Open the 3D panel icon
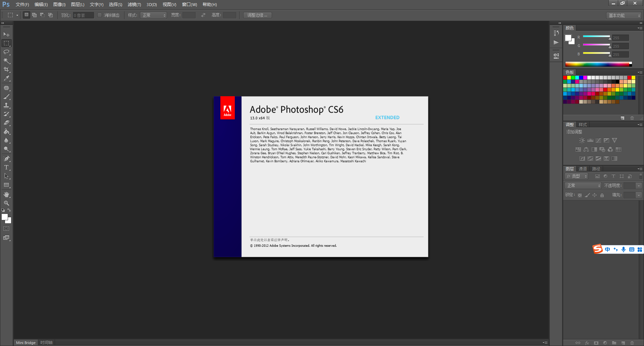644x346 pixels. tap(556, 56)
